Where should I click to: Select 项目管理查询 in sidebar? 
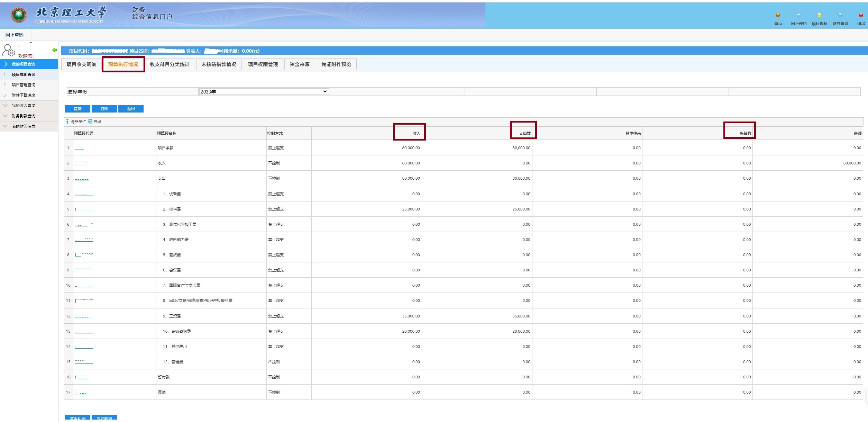(x=23, y=85)
